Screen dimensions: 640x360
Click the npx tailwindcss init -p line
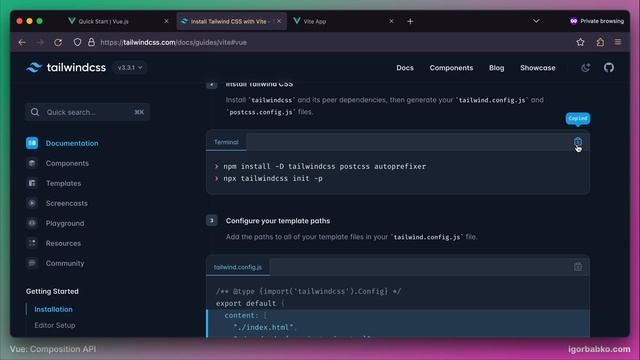click(x=273, y=178)
